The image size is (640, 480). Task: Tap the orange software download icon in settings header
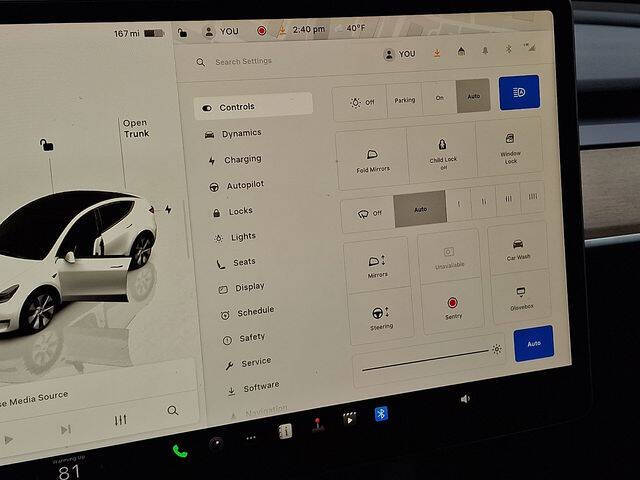(x=437, y=53)
